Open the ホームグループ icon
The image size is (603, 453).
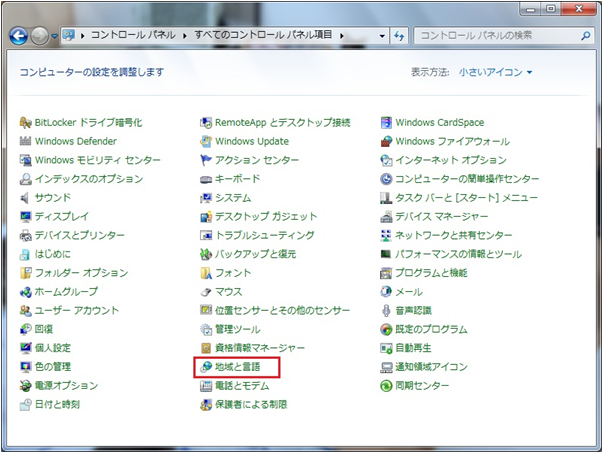(25, 292)
